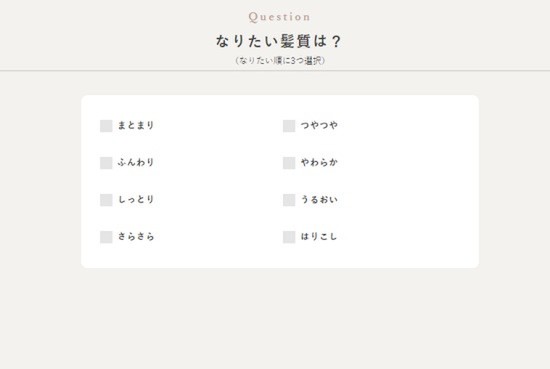The width and height of the screenshot is (550, 369).
Task: Check the うるおい option box
Action: (x=289, y=200)
